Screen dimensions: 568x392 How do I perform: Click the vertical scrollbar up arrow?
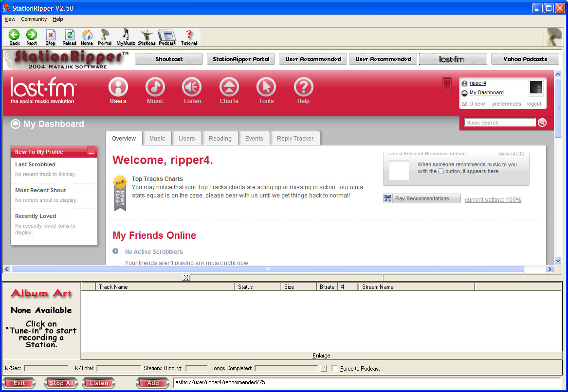tap(558, 74)
